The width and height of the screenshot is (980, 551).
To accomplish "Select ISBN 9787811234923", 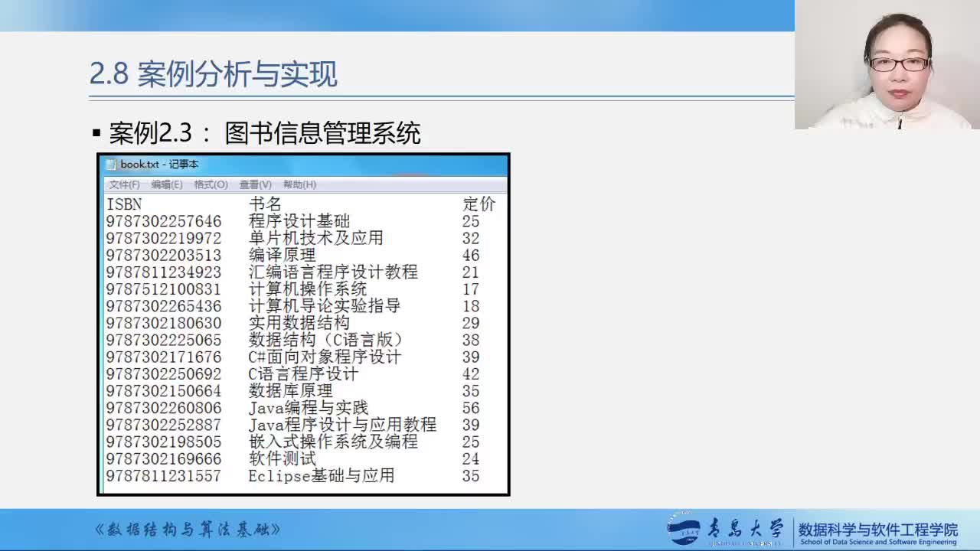I will [164, 272].
